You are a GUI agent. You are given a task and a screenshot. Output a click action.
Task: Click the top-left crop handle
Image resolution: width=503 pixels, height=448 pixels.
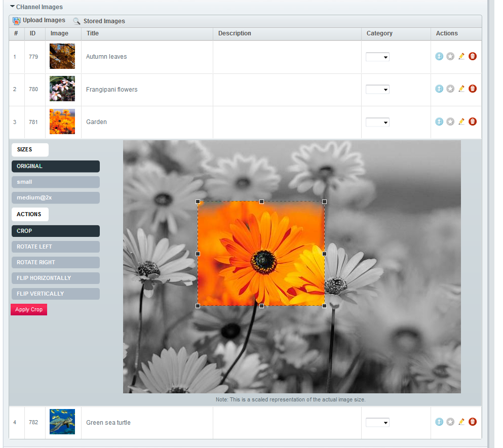[x=198, y=201]
